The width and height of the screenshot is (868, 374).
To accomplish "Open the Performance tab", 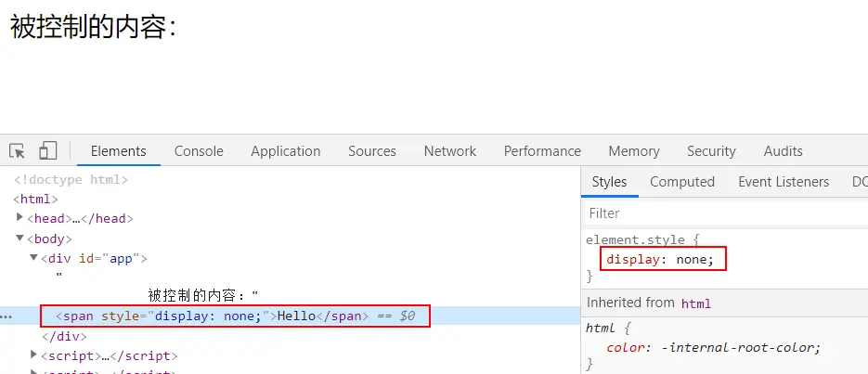I will coord(542,151).
